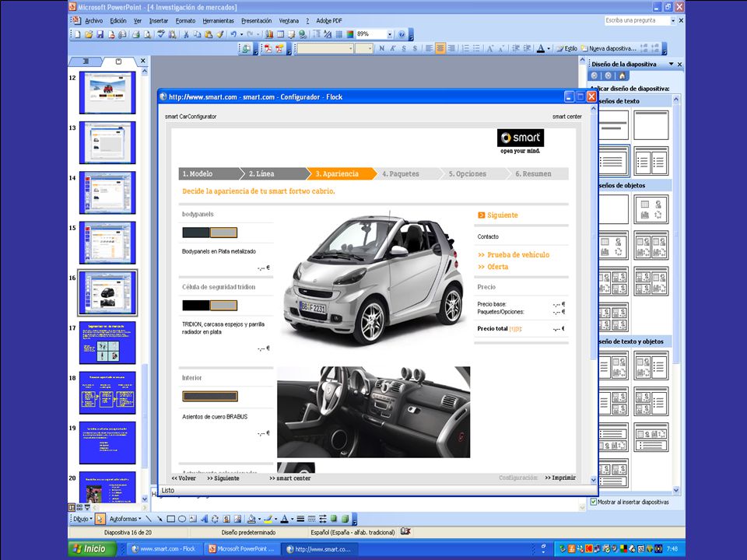
Task: Insert clip art from drawing toolbar
Action: pos(226,519)
